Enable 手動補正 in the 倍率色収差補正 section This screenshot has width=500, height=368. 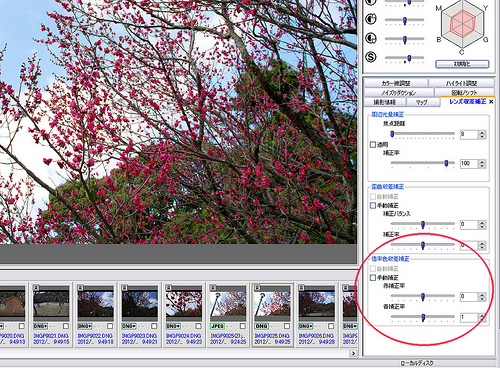click(x=373, y=277)
